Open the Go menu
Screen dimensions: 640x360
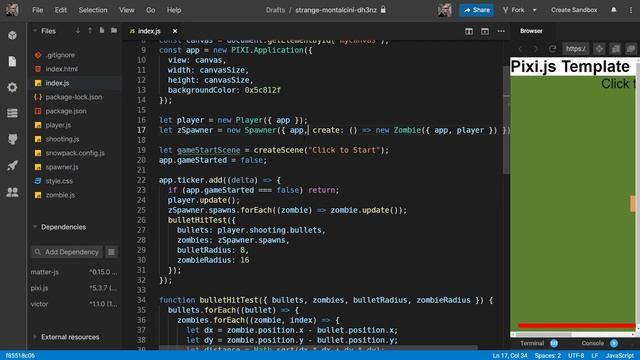[x=151, y=10]
